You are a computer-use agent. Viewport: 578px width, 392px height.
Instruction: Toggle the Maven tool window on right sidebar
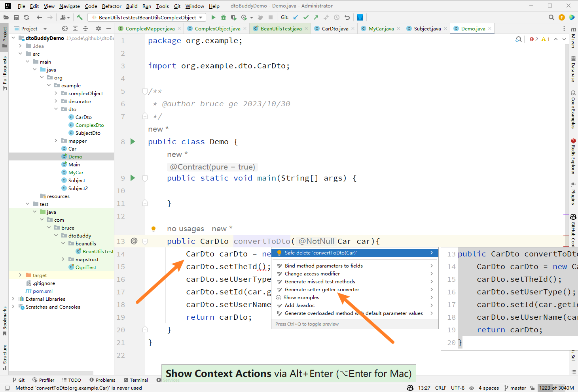pyautogui.click(x=573, y=38)
